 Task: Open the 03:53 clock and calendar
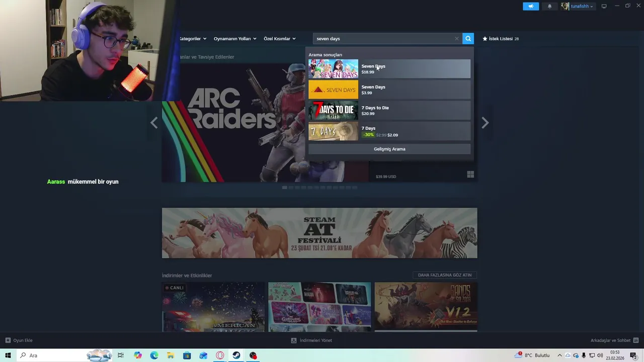tap(615, 355)
